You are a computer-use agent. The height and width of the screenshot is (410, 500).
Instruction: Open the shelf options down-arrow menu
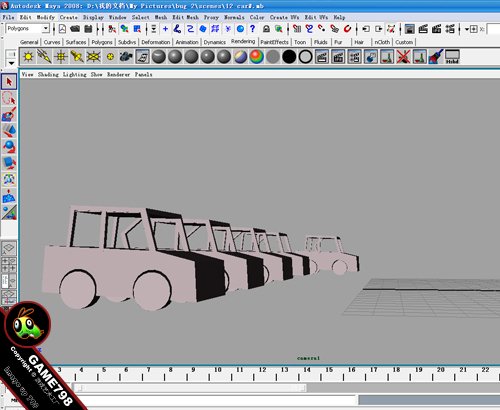(11, 63)
